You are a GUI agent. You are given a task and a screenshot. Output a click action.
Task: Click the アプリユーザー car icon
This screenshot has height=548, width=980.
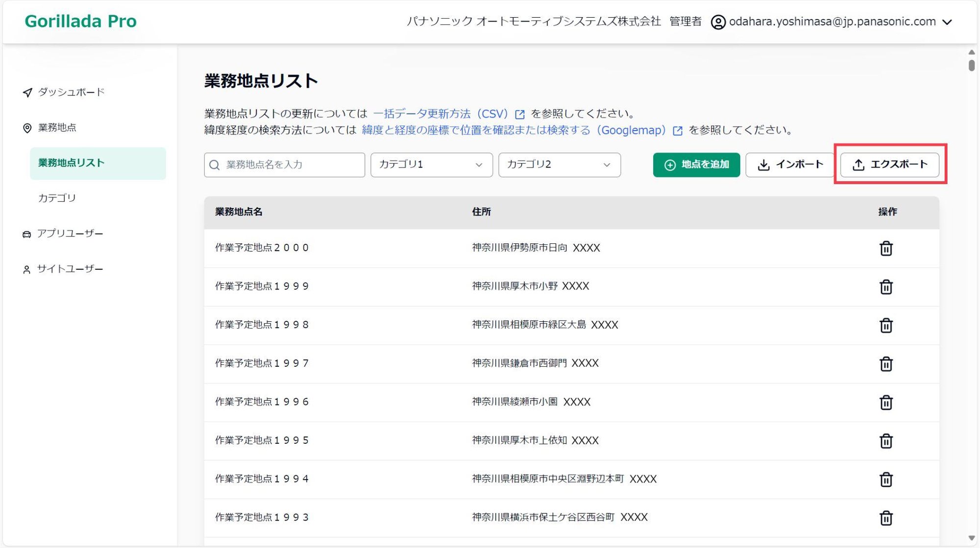click(27, 234)
